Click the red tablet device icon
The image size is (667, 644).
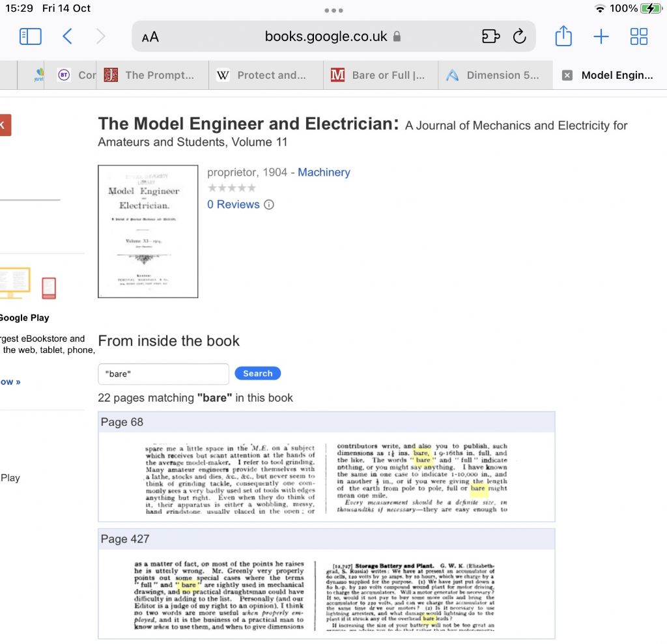pyautogui.click(x=49, y=288)
